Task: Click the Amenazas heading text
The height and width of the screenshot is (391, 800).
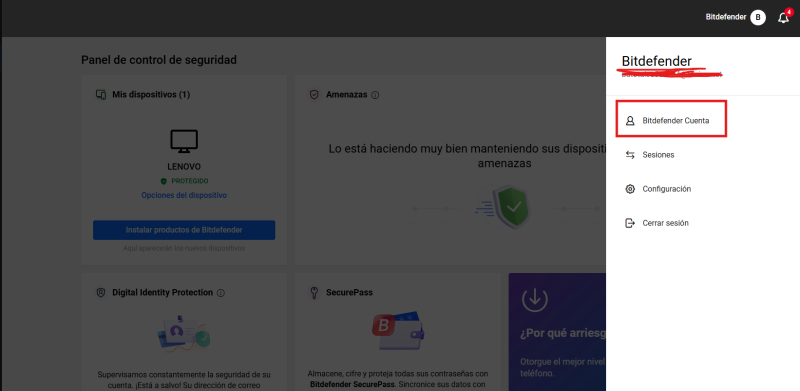Action: coord(346,94)
